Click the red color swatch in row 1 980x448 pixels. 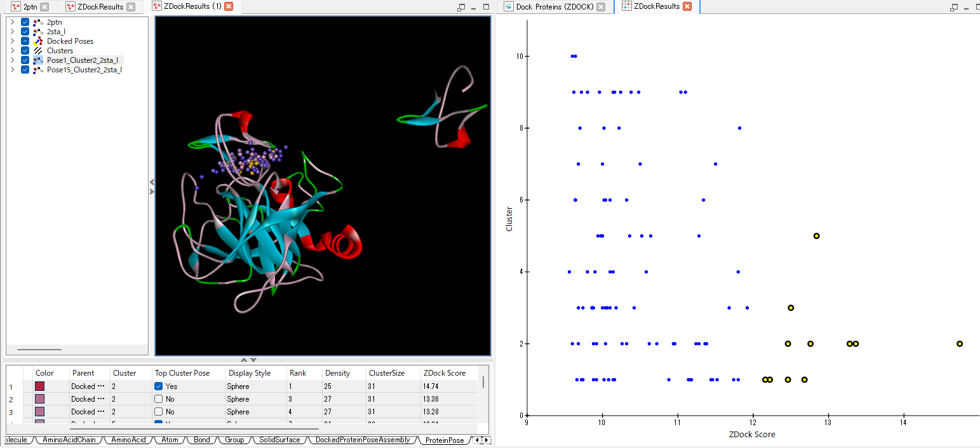tap(39, 386)
